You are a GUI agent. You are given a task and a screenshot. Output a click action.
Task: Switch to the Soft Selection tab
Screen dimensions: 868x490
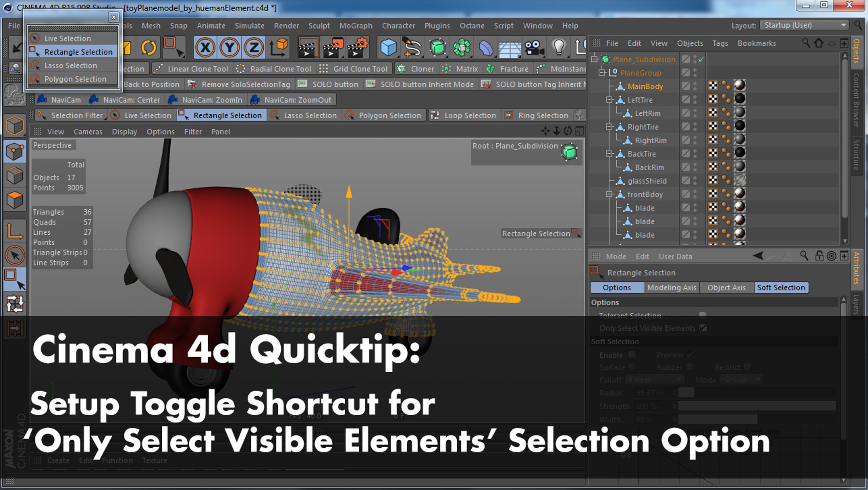tap(781, 287)
